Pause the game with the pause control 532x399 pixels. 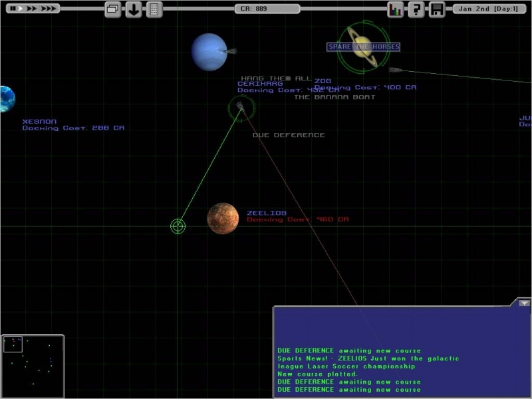[11, 9]
